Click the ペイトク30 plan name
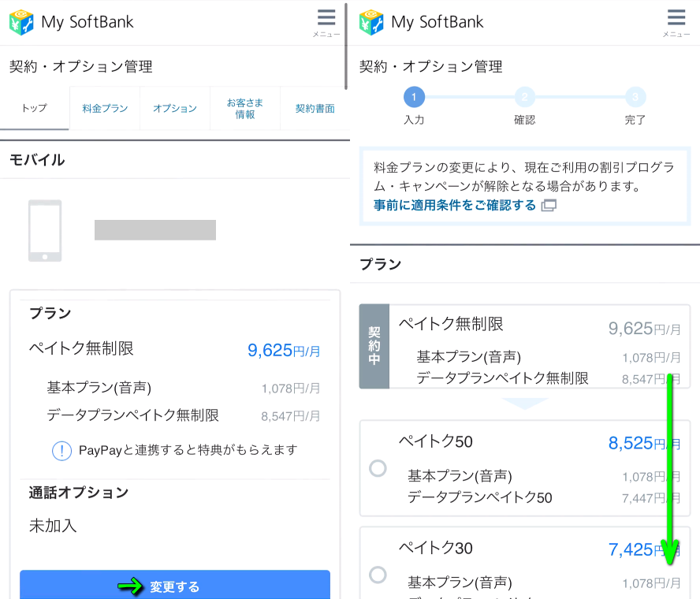 point(436,548)
